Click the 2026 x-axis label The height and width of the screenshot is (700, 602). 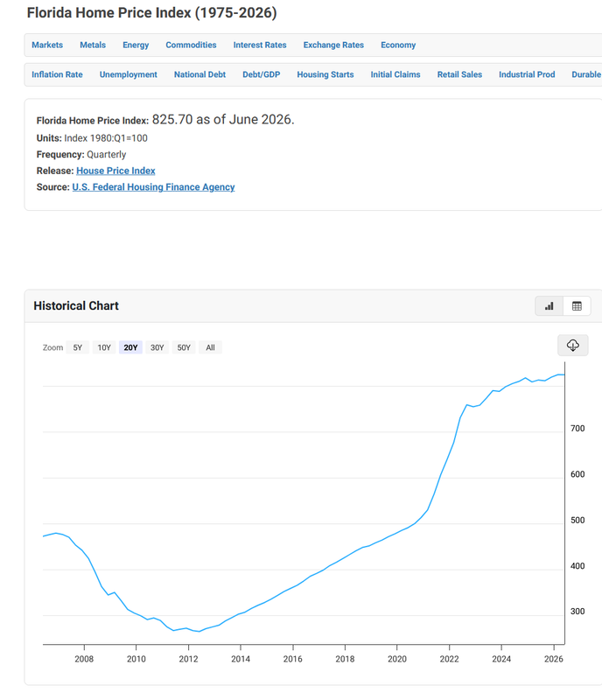click(554, 659)
